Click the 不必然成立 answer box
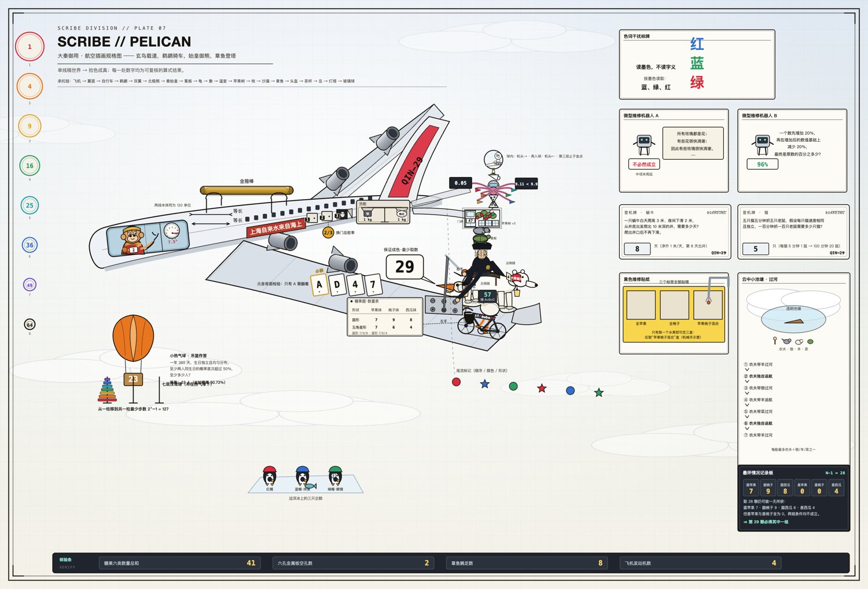The height and width of the screenshot is (589, 868). (644, 164)
